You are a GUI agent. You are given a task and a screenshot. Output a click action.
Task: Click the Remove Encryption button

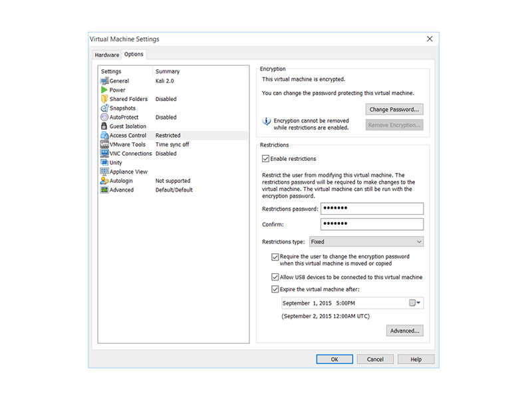(394, 125)
